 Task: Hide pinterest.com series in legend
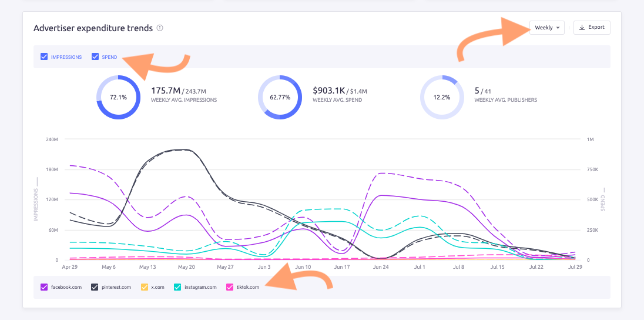click(x=95, y=287)
